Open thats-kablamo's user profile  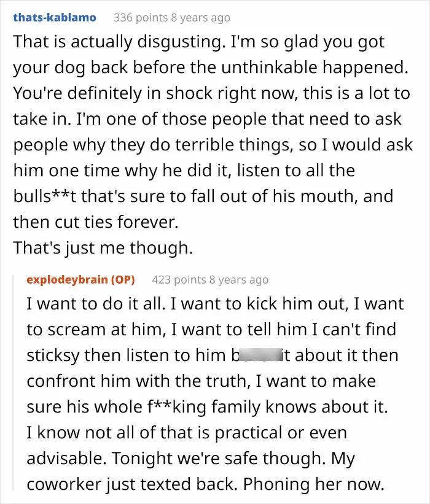(x=55, y=17)
